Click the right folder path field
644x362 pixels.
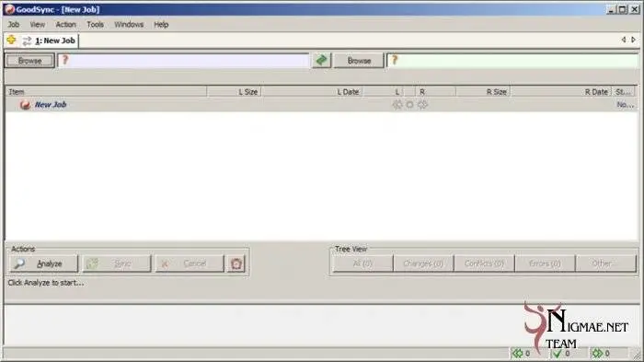(512, 61)
